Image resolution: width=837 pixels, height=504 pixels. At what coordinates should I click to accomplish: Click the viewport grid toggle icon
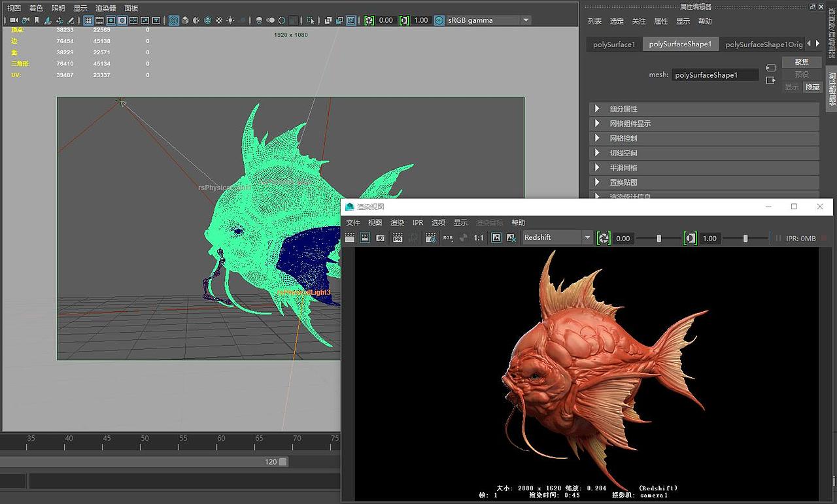click(88, 20)
